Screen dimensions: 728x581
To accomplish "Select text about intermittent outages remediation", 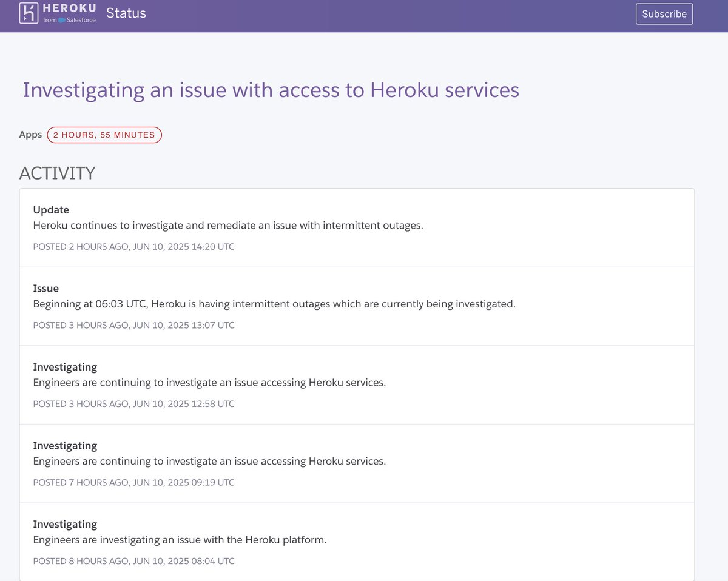I will tap(228, 226).
